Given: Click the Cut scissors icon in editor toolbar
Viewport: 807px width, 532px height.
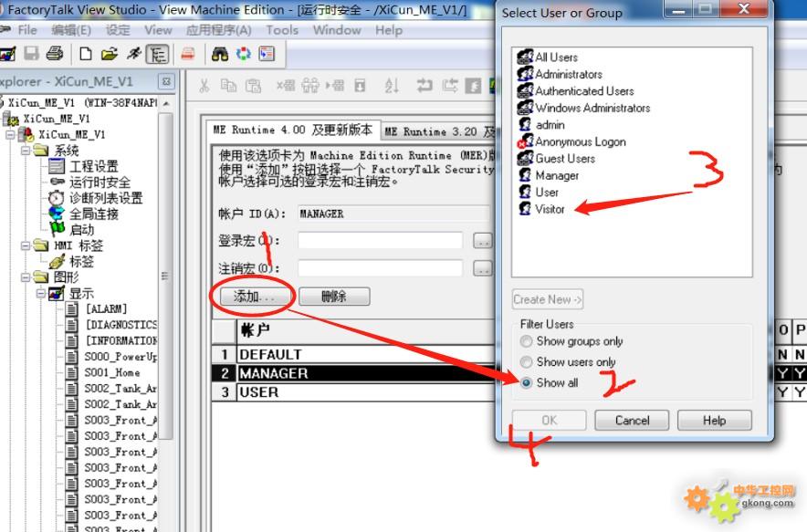Looking at the screenshot, I should tap(204, 86).
